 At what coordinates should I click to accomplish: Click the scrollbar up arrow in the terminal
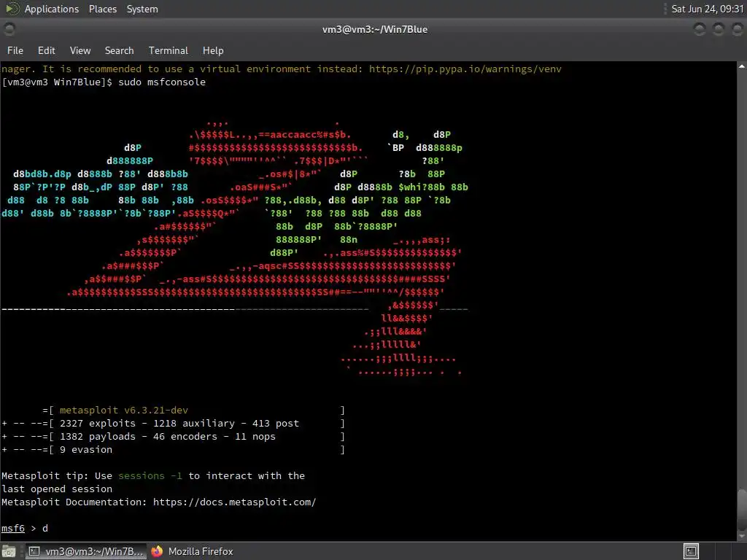tap(742, 66)
